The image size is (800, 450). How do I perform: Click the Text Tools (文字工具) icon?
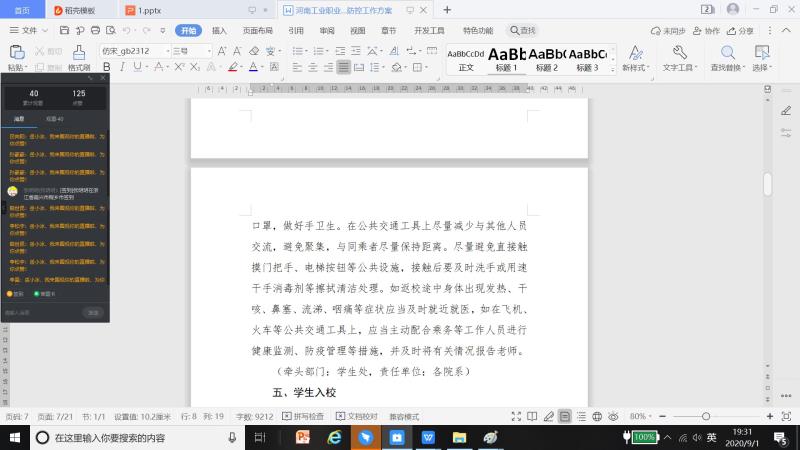point(678,53)
